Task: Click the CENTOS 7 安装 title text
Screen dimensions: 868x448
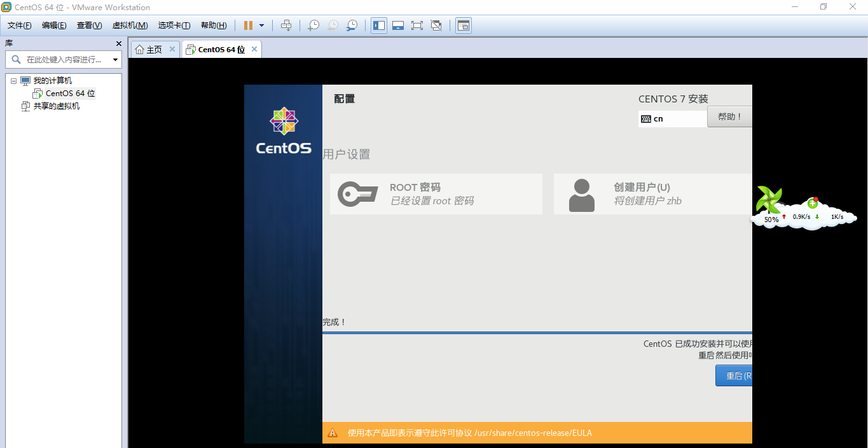Action: pos(673,99)
